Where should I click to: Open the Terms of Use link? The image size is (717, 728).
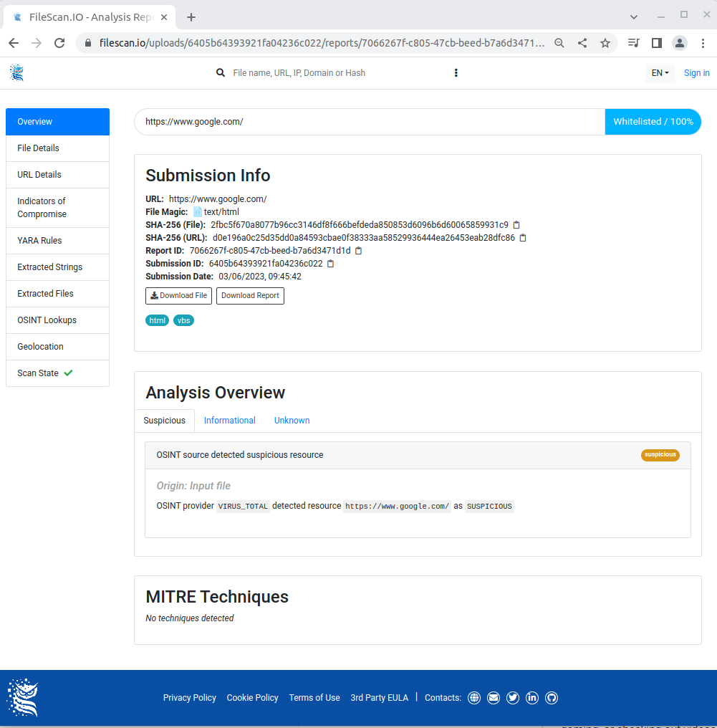click(x=314, y=698)
